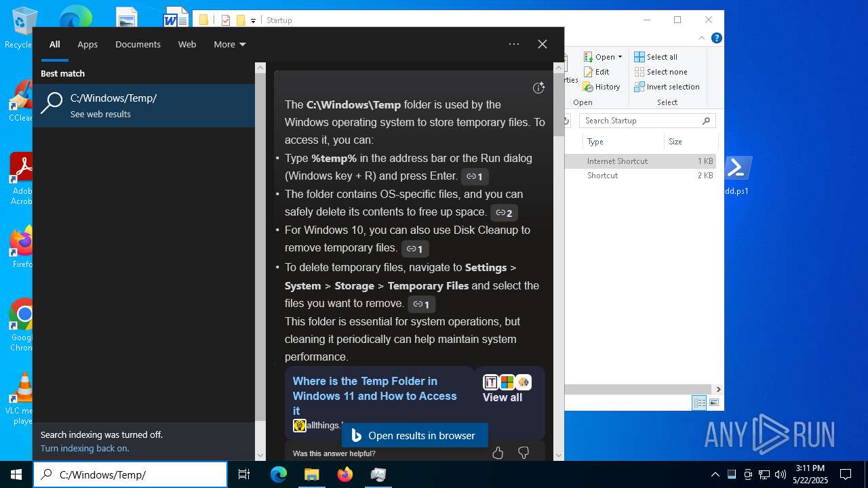The width and height of the screenshot is (868, 488).
Task: Open the Windows Start menu
Action: pos(16,474)
